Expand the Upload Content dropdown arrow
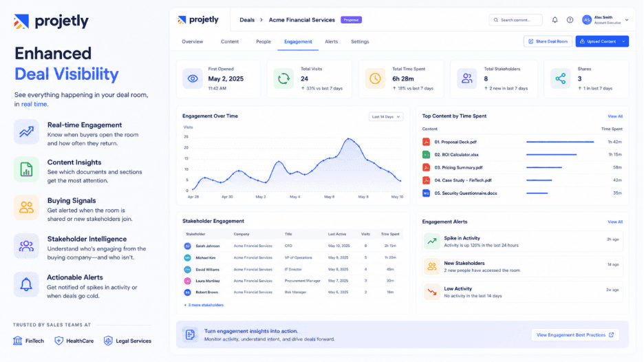The height and width of the screenshot is (362, 644). [623, 41]
